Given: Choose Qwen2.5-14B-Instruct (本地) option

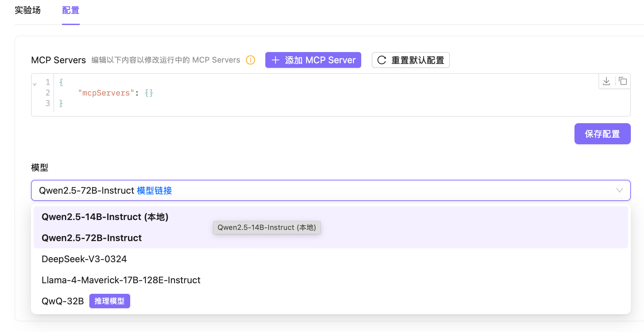Looking at the screenshot, I should tap(331, 217).
